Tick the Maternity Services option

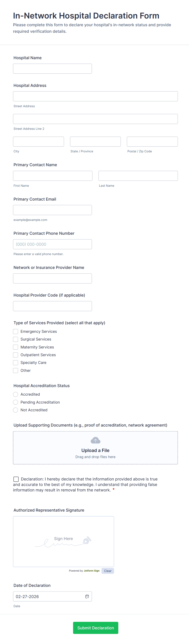15,347
